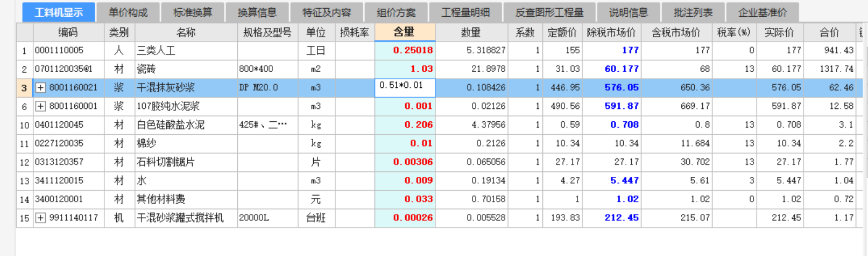Click code cell 3411120015
The height and width of the screenshot is (256, 868).
tap(68, 181)
